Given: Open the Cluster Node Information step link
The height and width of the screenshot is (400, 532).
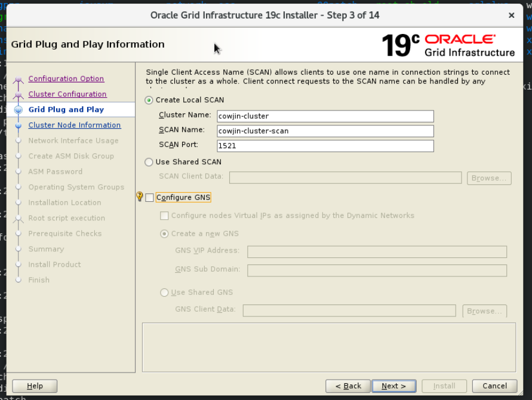Looking at the screenshot, I should pos(75,125).
